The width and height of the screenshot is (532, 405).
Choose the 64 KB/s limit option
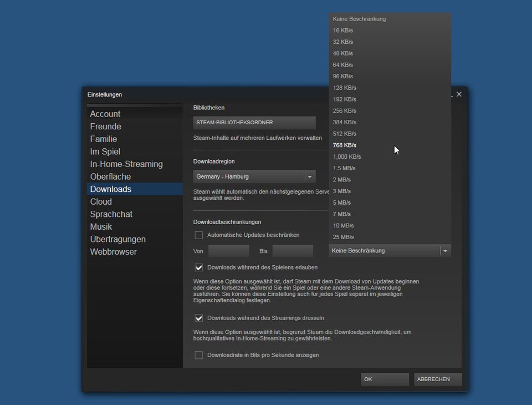pyautogui.click(x=390, y=65)
